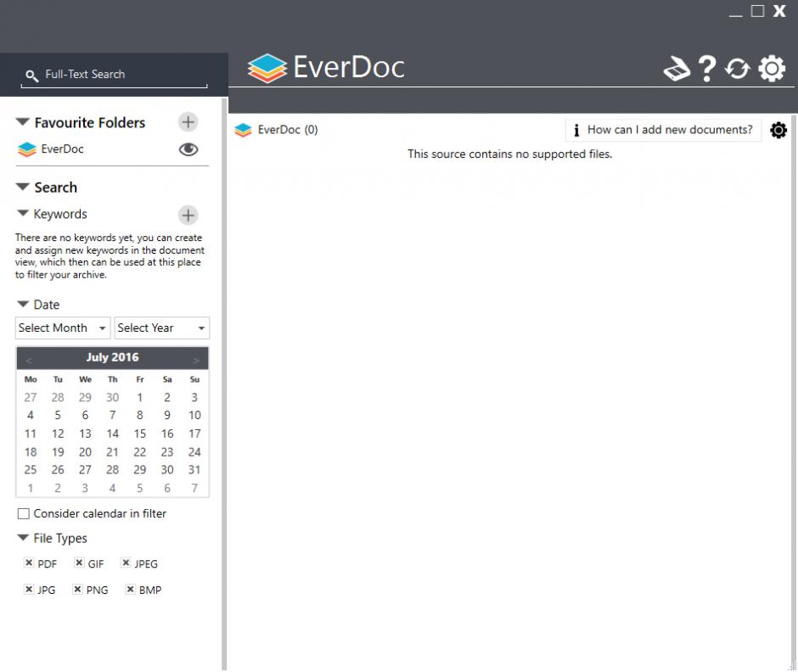The image size is (798, 672).
Task: Uncheck the PNG file type
Action: [x=77, y=589]
